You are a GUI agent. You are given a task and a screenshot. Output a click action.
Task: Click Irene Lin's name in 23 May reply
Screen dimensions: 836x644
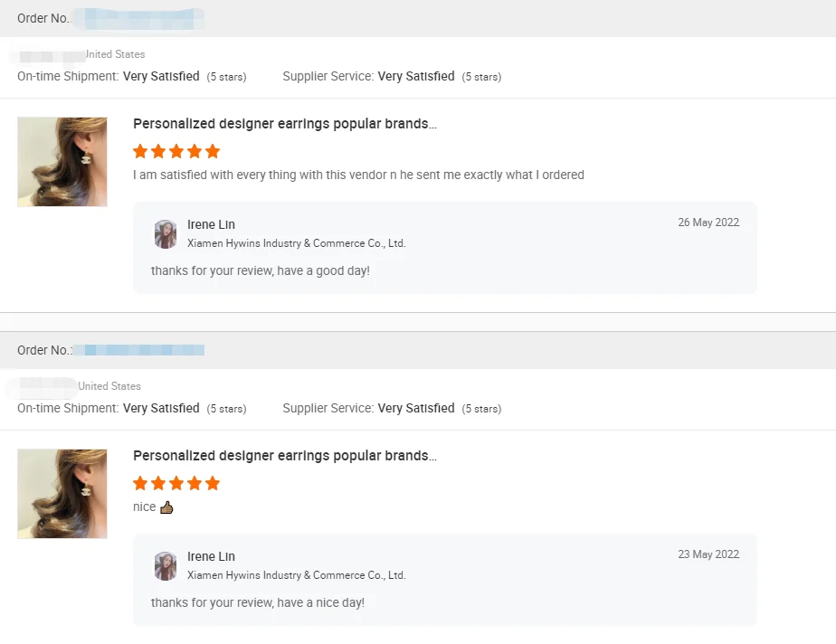pyautogui.click(x=211, y=556)
